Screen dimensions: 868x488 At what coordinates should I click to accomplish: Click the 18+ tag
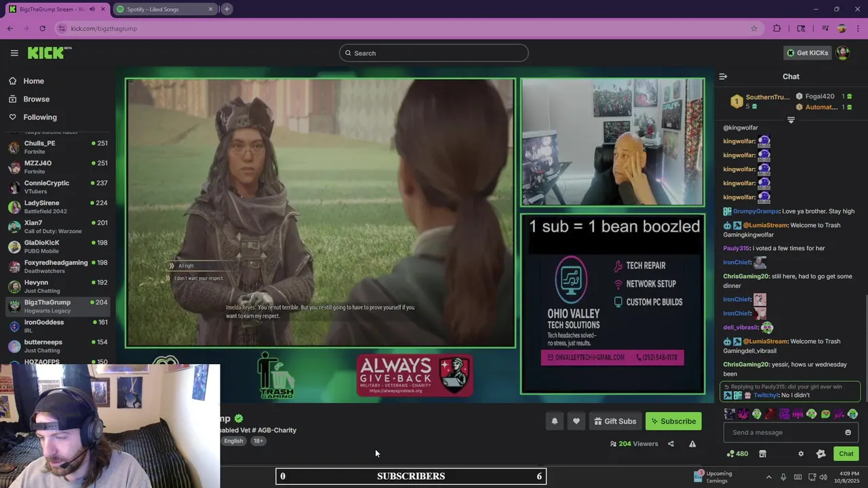click(258, 441)
